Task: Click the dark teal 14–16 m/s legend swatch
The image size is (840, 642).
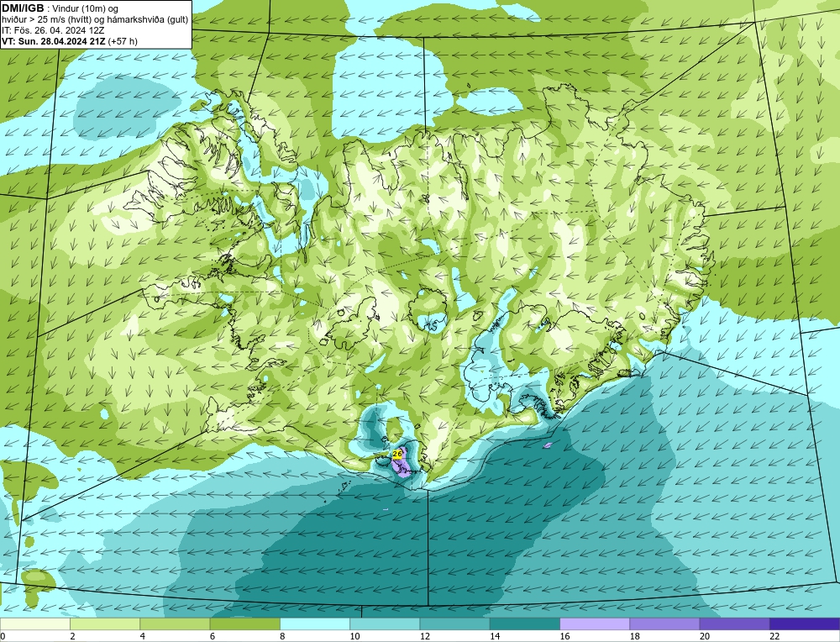Action: click(x=525, y=624)
